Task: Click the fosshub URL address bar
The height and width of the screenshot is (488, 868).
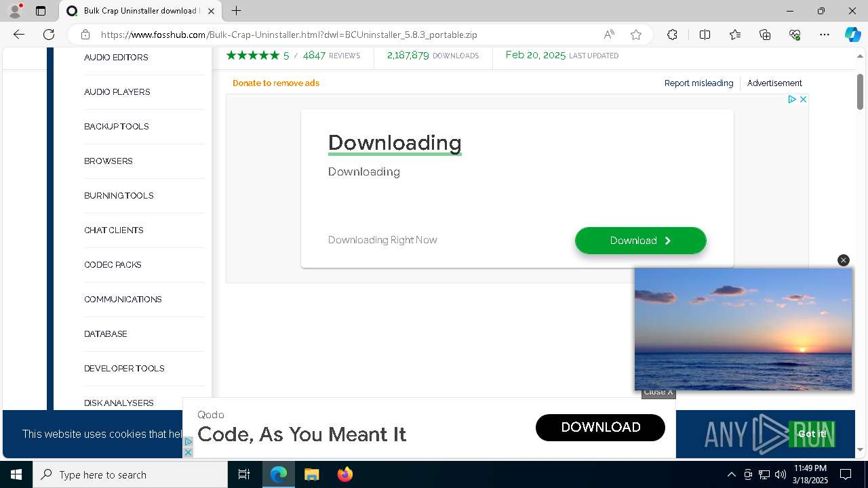Action: pos(289,35)
